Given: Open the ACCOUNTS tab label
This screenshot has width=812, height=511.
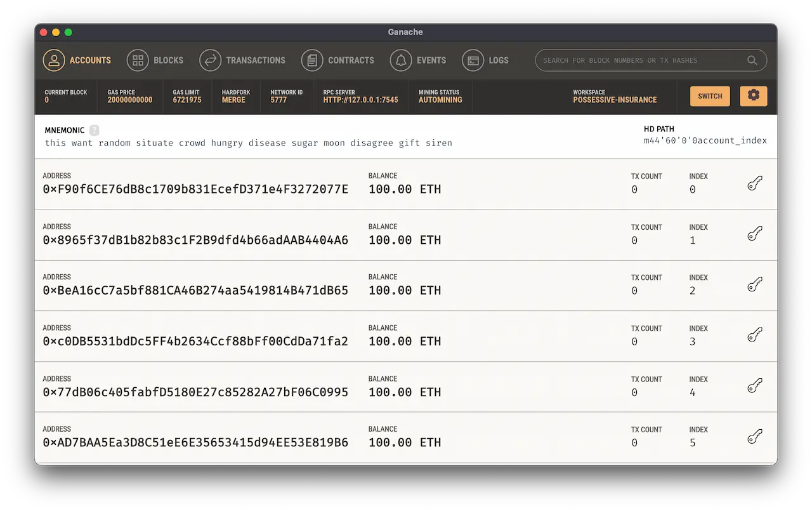Looking at the screenshot, I should pos(90,60).
